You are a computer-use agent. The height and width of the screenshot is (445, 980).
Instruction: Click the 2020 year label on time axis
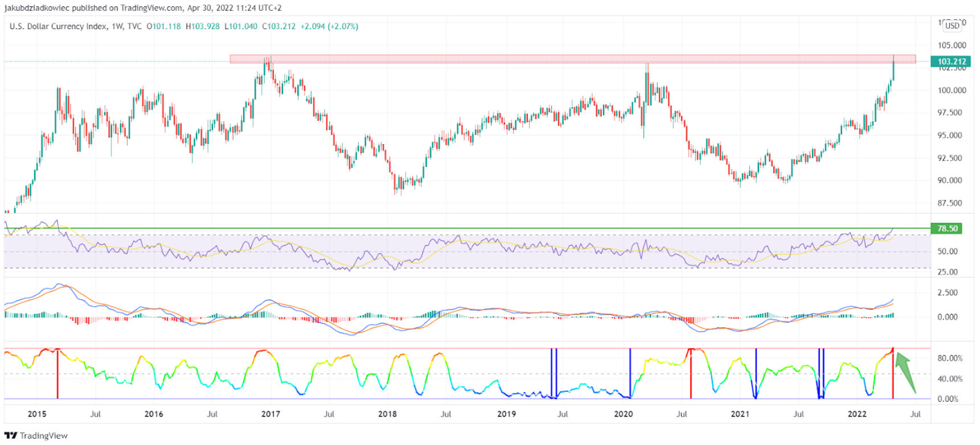click(623, 414)
